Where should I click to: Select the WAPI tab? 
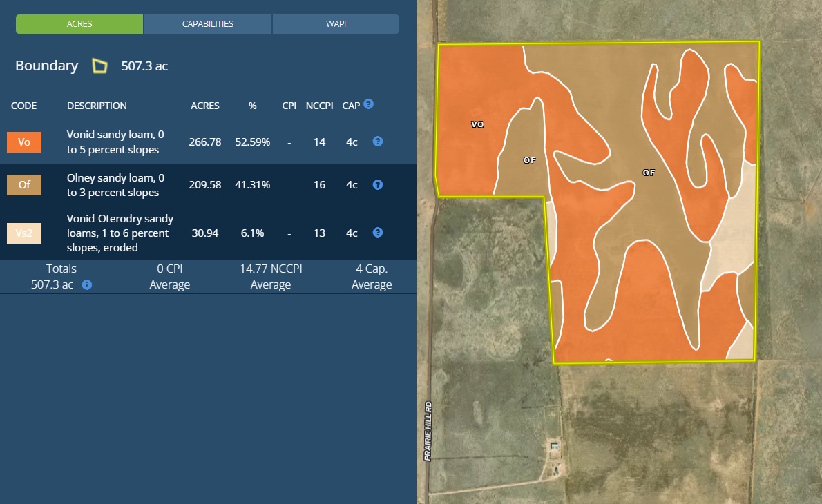point(336,24)
